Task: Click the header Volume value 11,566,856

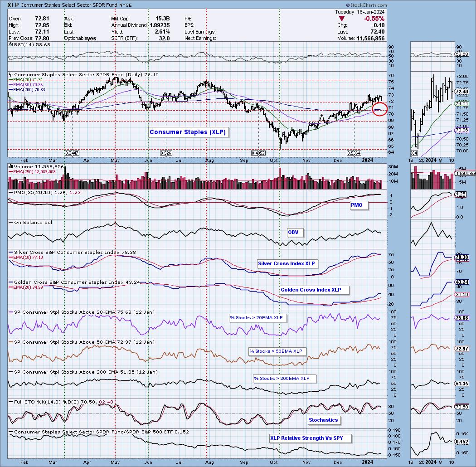Action: [x=370, y=38]
